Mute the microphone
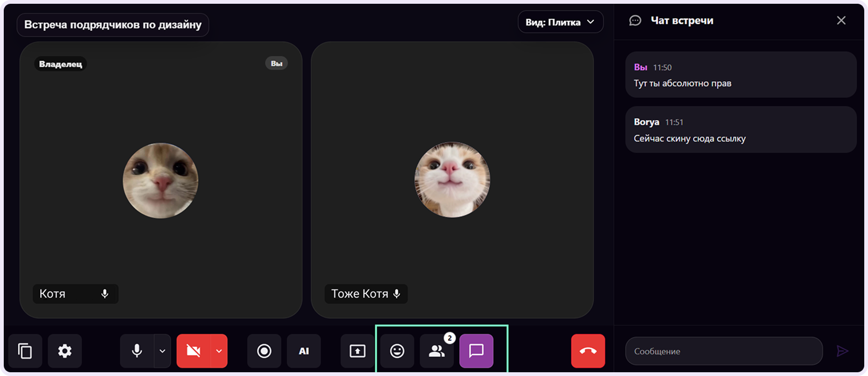The height and width of the screenshot is (376, 868). pos(137,351)
